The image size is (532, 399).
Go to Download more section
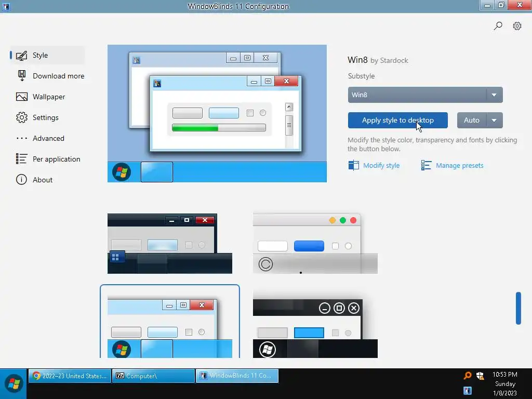(50, 76)
